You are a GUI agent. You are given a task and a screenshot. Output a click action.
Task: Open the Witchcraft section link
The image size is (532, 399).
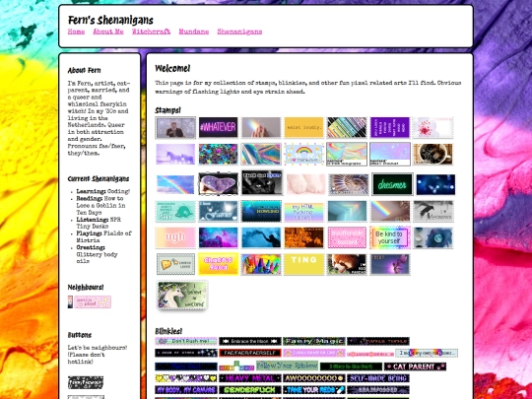click(151, 32)
